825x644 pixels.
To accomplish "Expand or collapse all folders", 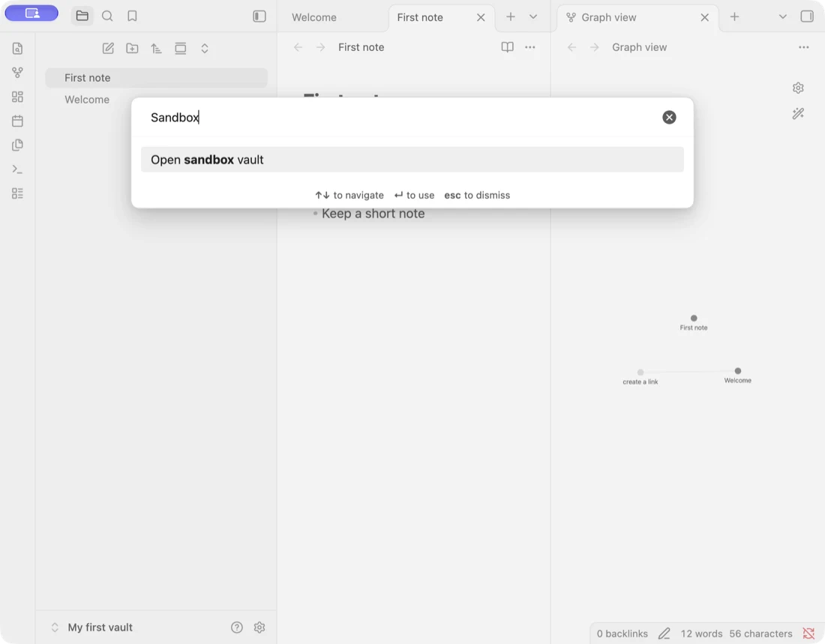I will click(205, 49).
